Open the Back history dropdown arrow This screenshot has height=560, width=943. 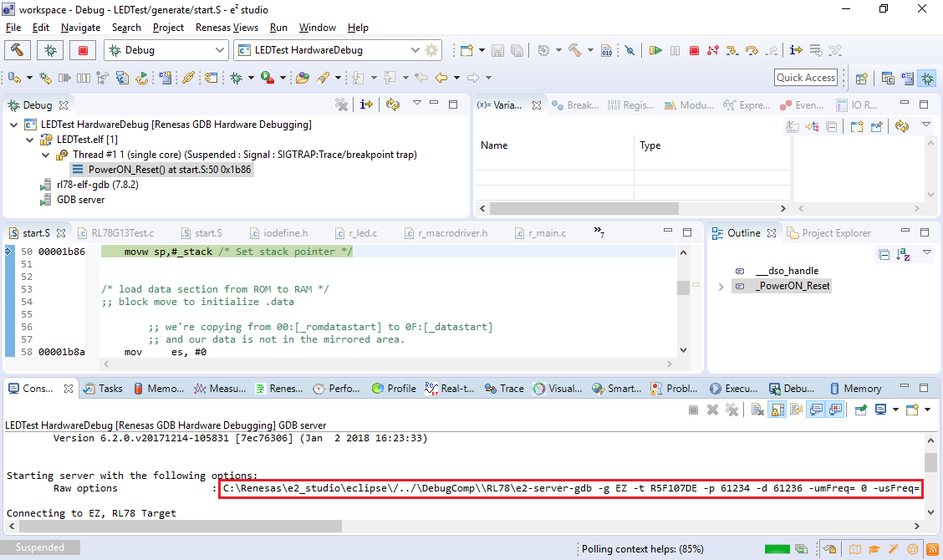tap(456, 78)
